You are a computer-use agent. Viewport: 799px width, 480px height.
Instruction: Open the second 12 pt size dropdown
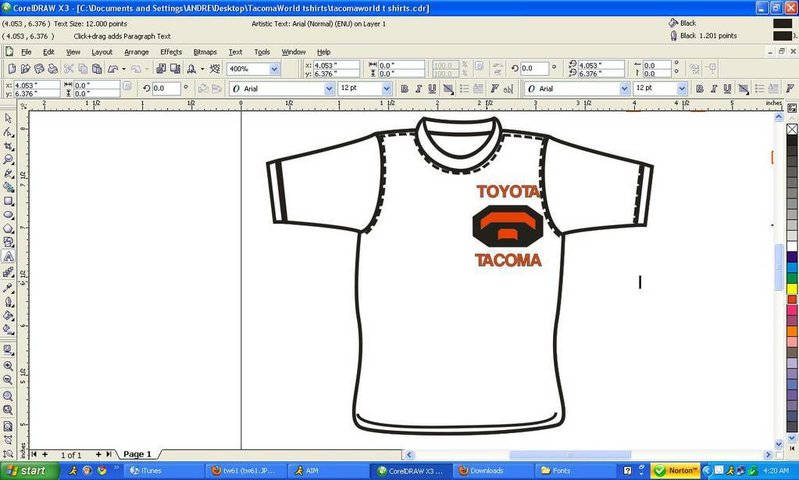point(682,89)
